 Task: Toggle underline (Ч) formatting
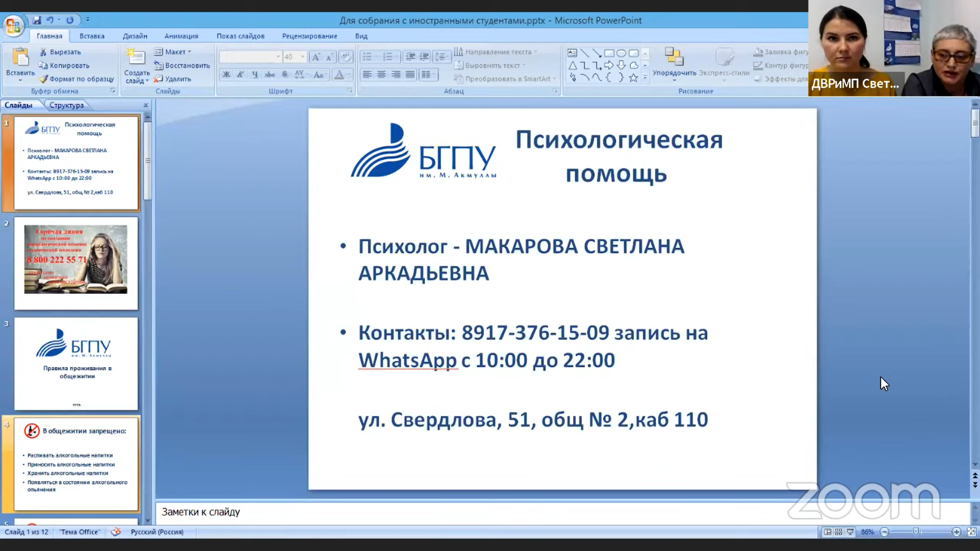pyautogui.click(x=255, y=74)
